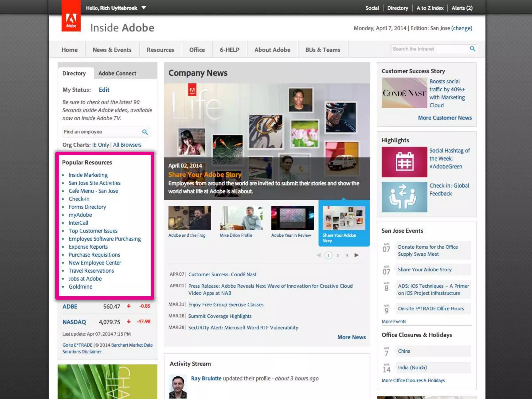
Task: Open the 6-HELP menu
Action: (x=230, y=50)
